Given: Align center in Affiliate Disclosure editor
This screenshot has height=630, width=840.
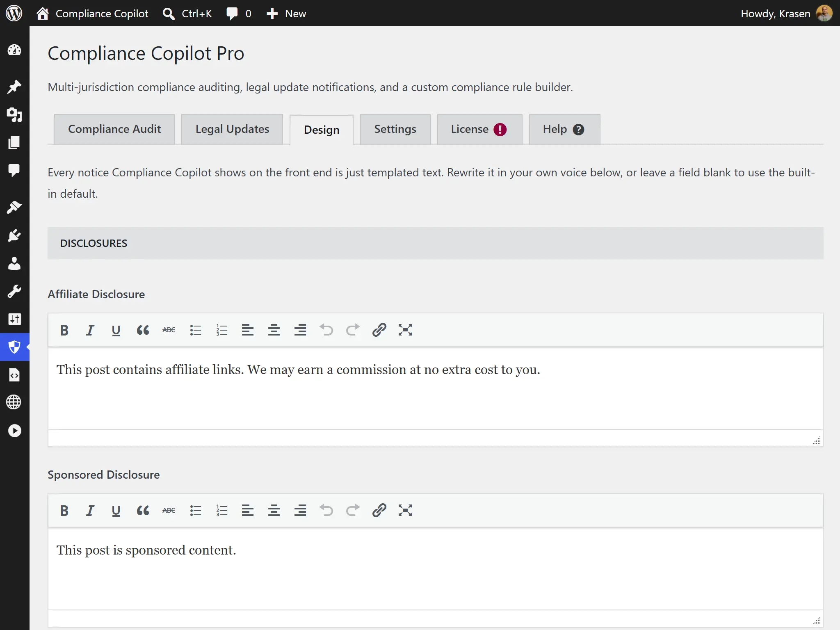Looking at the screenshot, I should coord(274,330).
